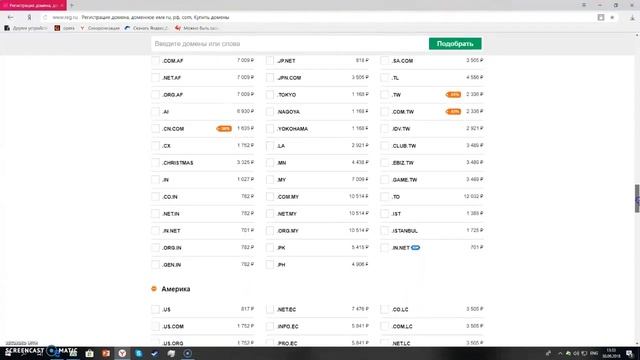The image size is (640, 360).
Task: Click the .EBIZ.TW domain label
Action: coord(403,163)
